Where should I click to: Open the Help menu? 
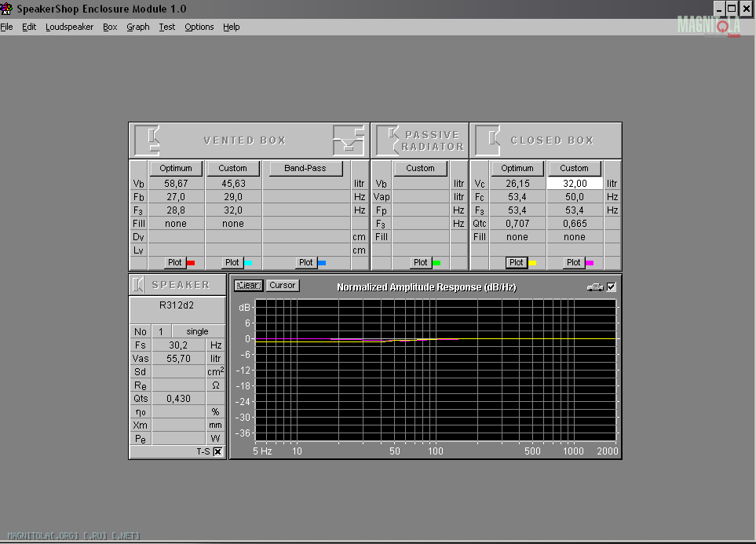(232, 27)
